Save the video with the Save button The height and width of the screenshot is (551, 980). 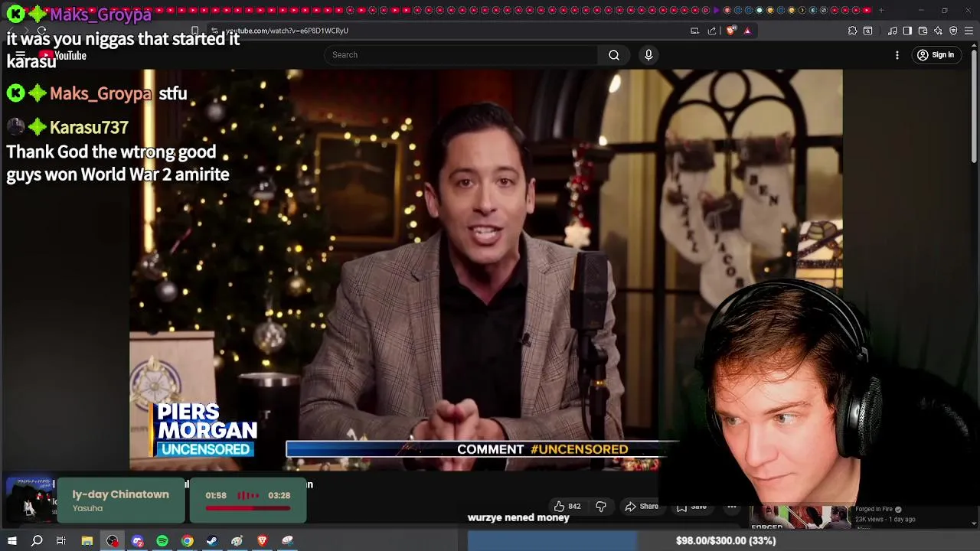[x=691, y=507]
